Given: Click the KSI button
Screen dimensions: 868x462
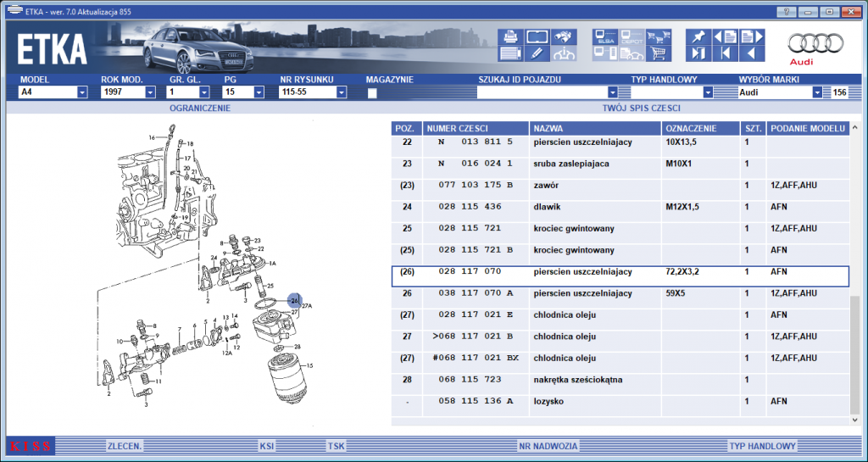Looking at the screenshot, I should click(267, 446).
